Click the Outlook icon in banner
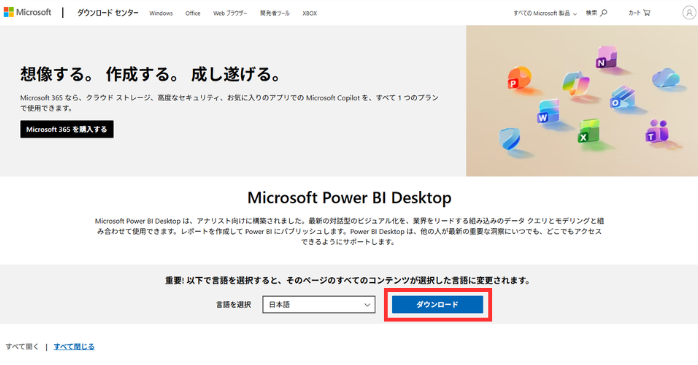Screen dimensions: 698x365 (x=622, y=98)
